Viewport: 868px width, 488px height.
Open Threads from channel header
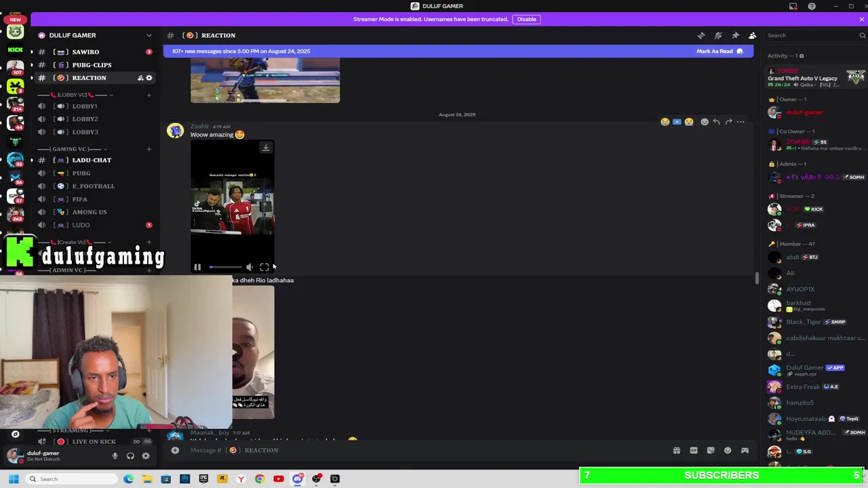pyautogui.click(x=701, y=35)
